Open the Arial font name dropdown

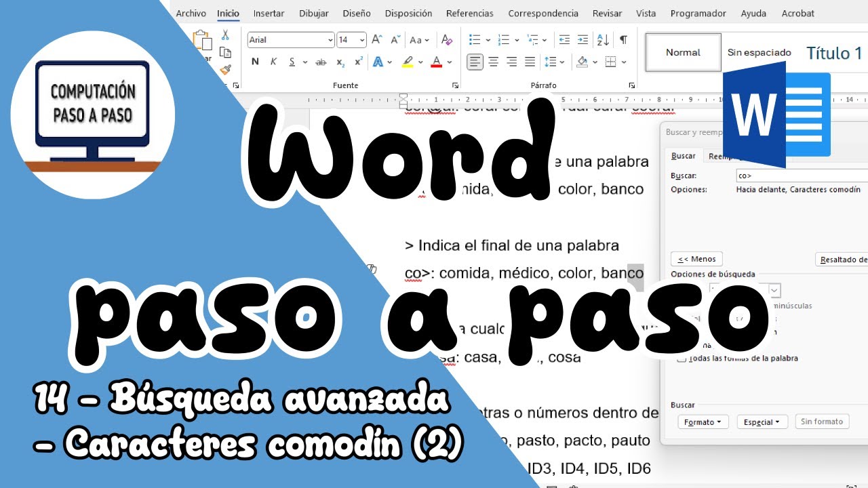click(330, 40)
